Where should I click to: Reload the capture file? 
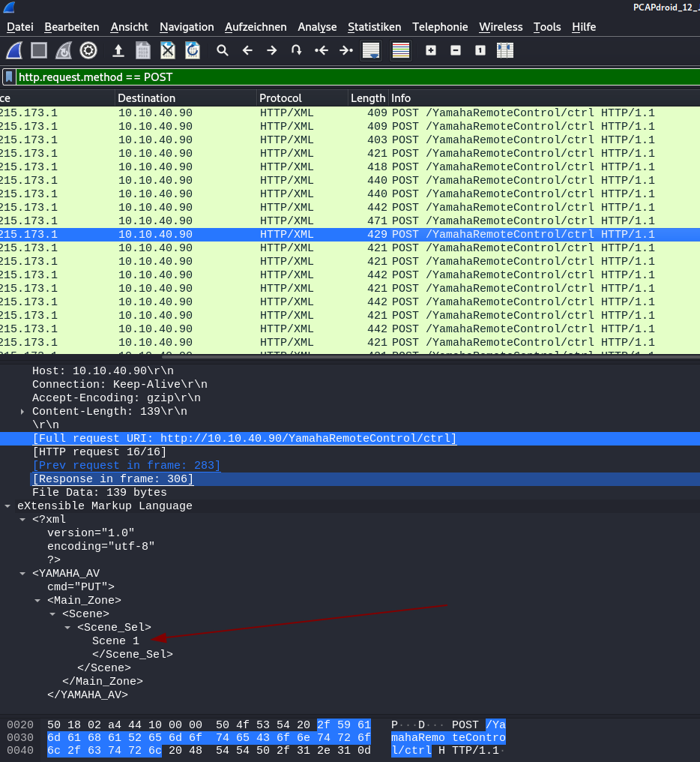pyautogui.click(x=193, y=50)
